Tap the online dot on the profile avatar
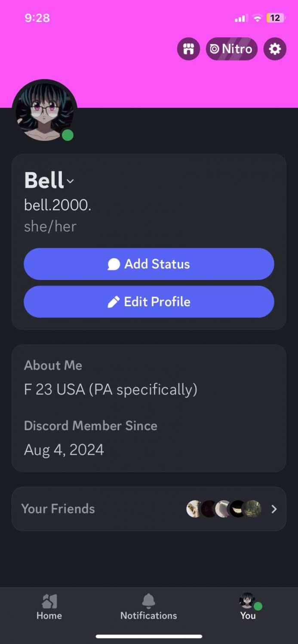The width and height of the screenshot is (298, 644). [x=67, y=135]
